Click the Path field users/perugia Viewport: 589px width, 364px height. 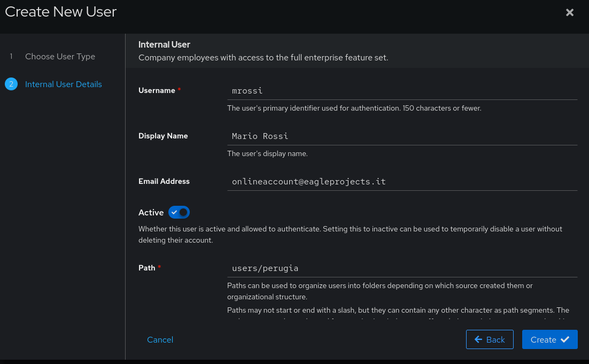[x=402, y=268]
